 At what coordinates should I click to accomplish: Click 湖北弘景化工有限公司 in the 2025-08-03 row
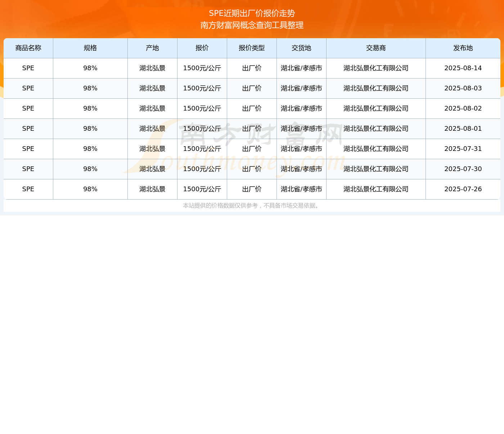[x=376, y=88]
